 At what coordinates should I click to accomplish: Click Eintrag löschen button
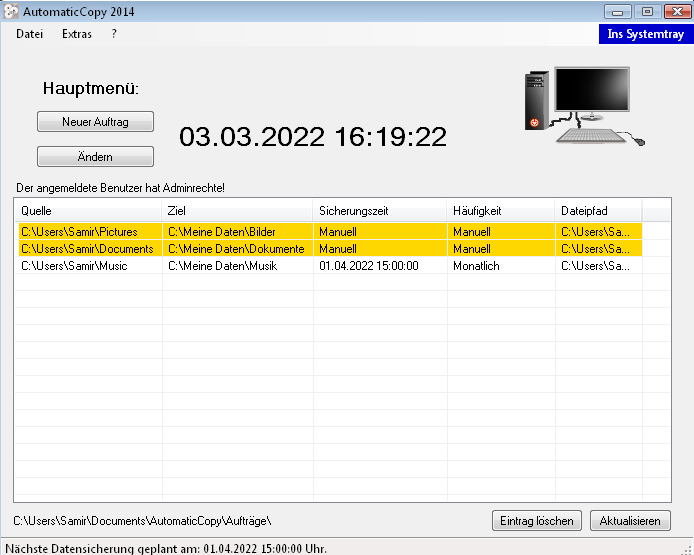537,521
